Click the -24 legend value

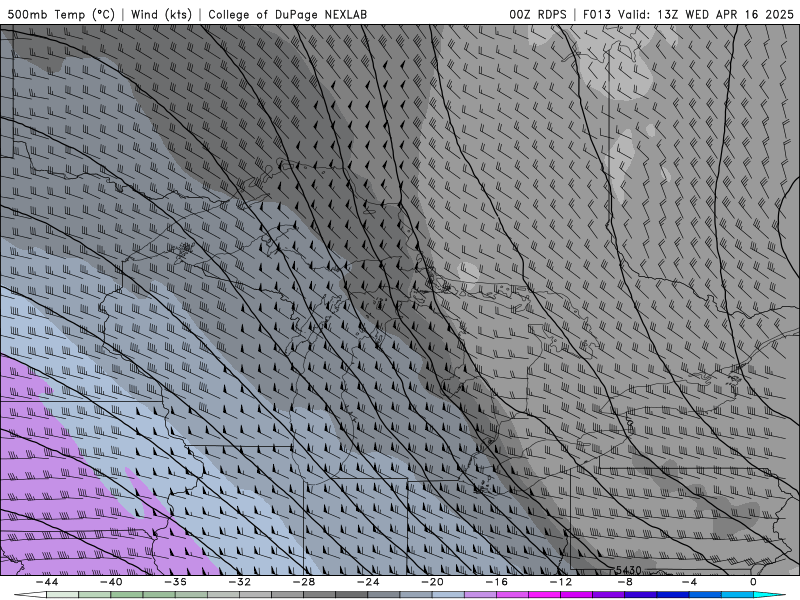368,582
